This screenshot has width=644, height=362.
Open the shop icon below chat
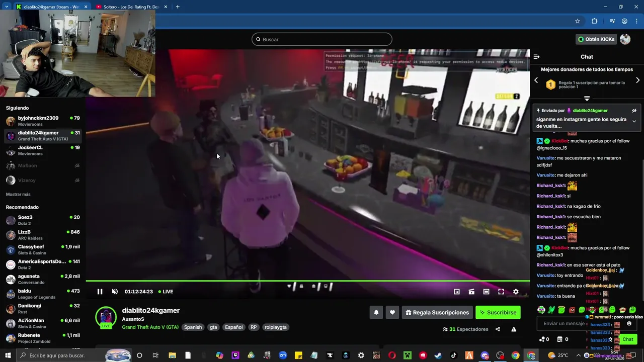(563, 339)
